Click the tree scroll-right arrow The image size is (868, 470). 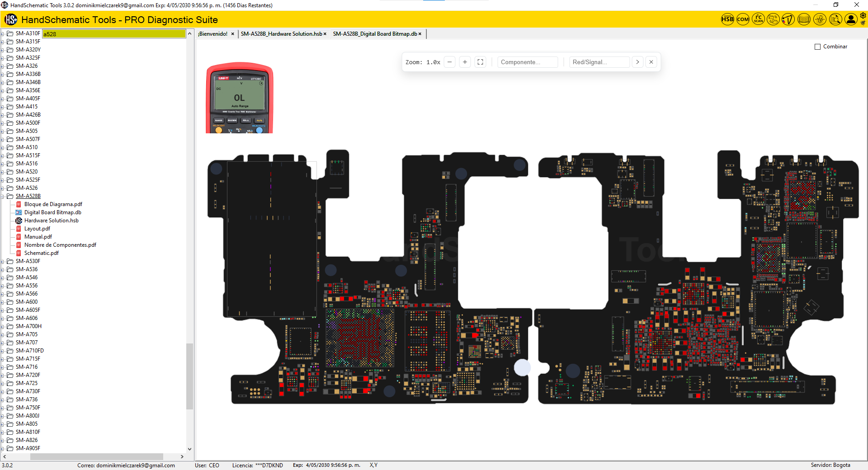pyautogui.click(x=182, y=456)
